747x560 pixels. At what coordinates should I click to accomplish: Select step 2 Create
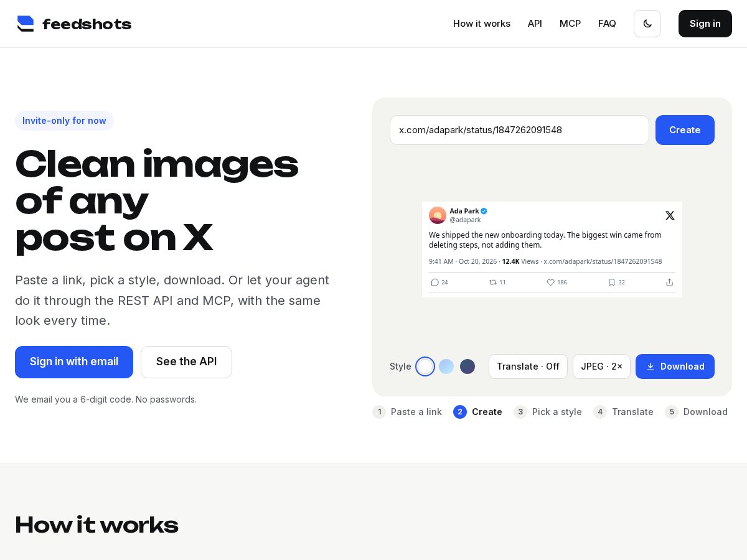coord(477,412)
